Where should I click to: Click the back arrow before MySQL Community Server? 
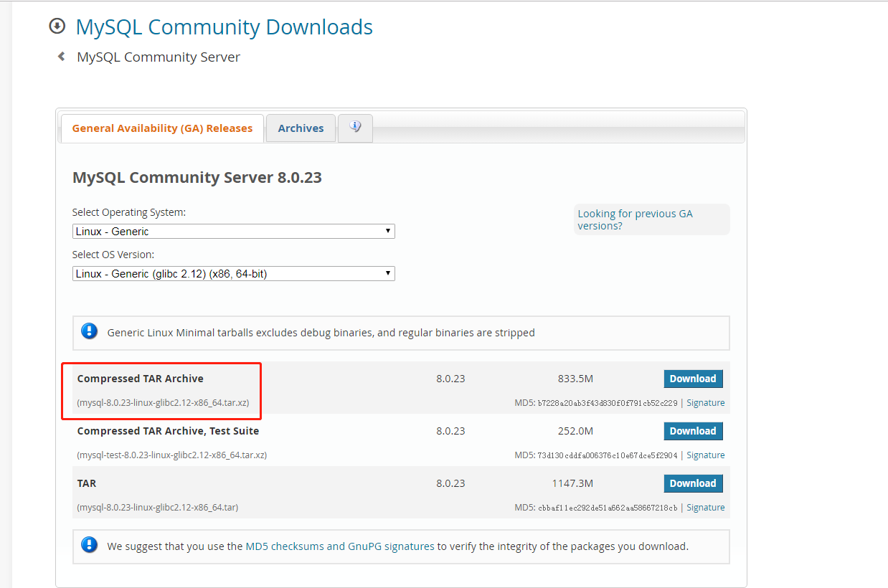tap(62, 57)
